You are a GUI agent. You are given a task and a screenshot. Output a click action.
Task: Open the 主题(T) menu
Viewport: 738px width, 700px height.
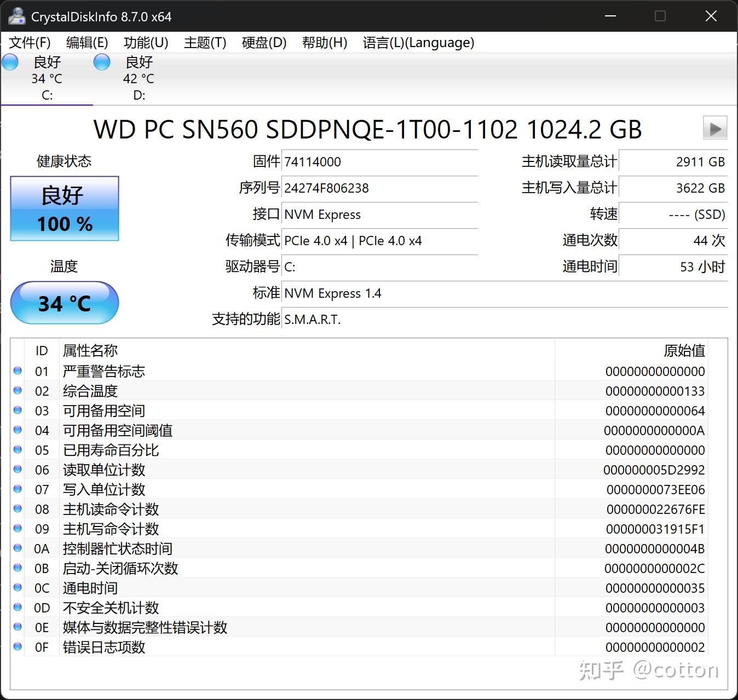(x=205, y=43)
